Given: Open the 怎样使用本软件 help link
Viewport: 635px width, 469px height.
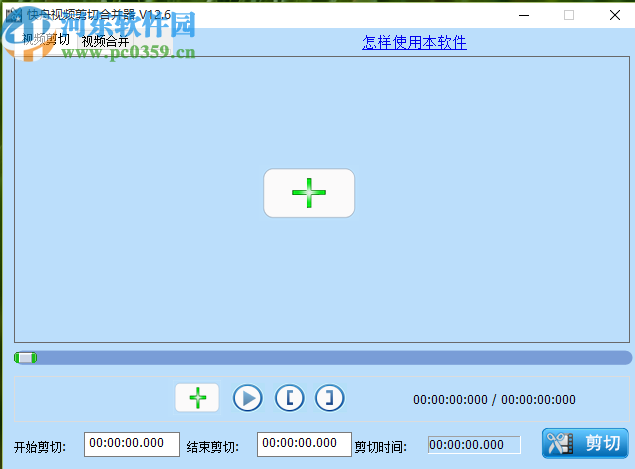Looking at the screenshot, I should [414, 42].
